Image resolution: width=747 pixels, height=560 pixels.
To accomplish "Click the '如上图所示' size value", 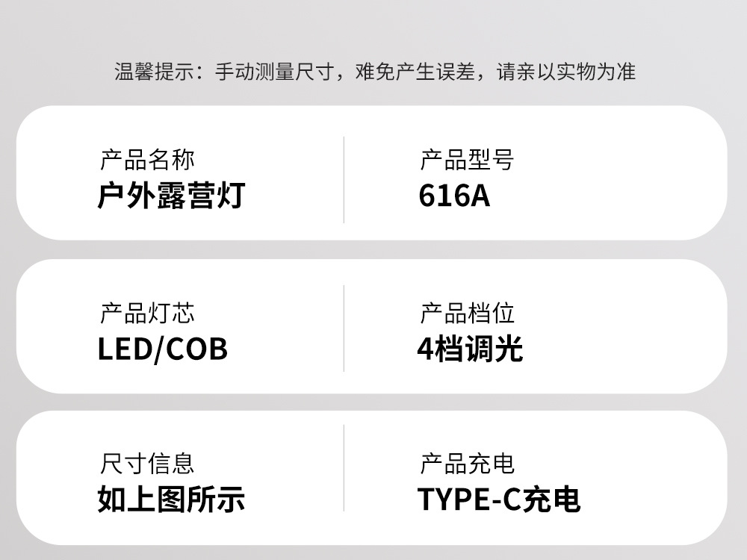I will pos(171,500).
